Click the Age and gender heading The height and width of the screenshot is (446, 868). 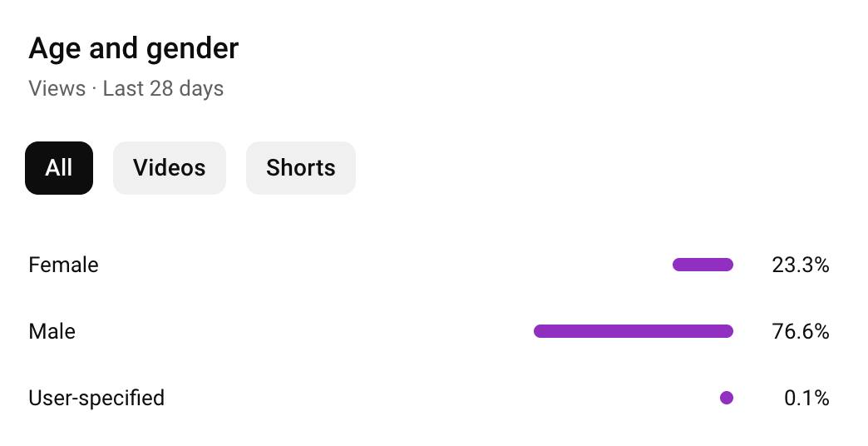pyautogui.click(x=133, y=49)
